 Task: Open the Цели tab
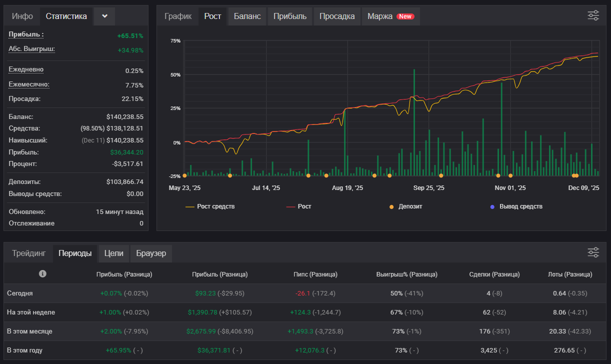pyautogui.click(x=114, y=253)
